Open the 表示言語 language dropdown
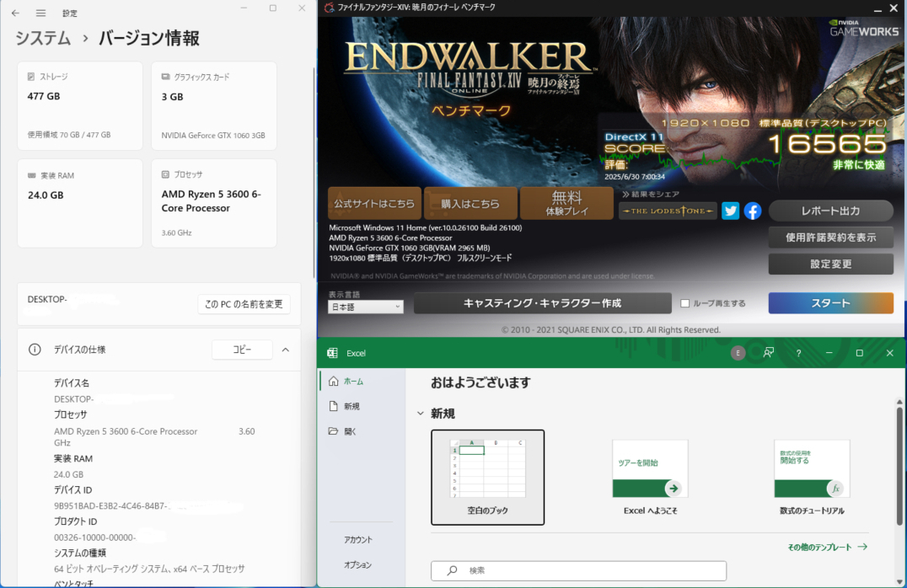The width and height of the screenshot is (907, 588). 366,307
